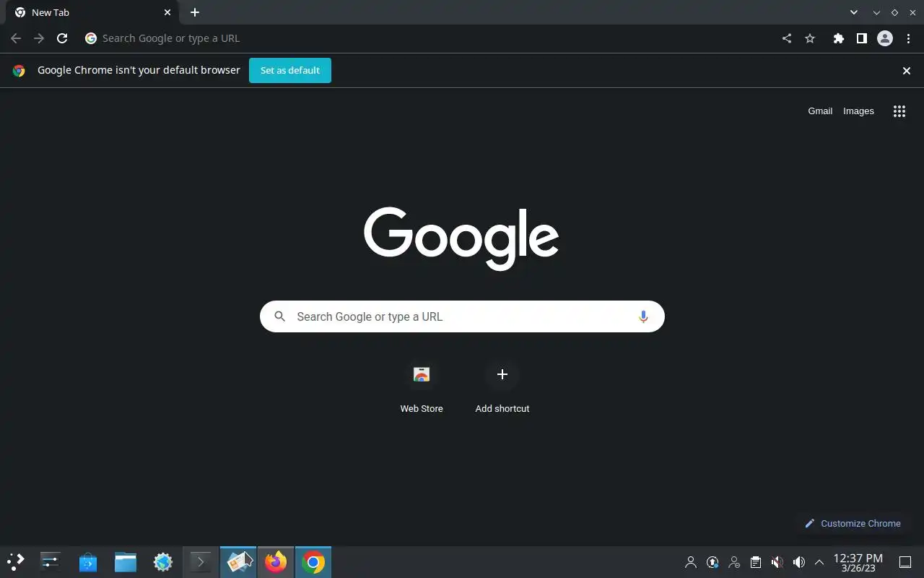Open the profile avatar menu
This screenshot has height=578, width=924.
pos(885,38)
